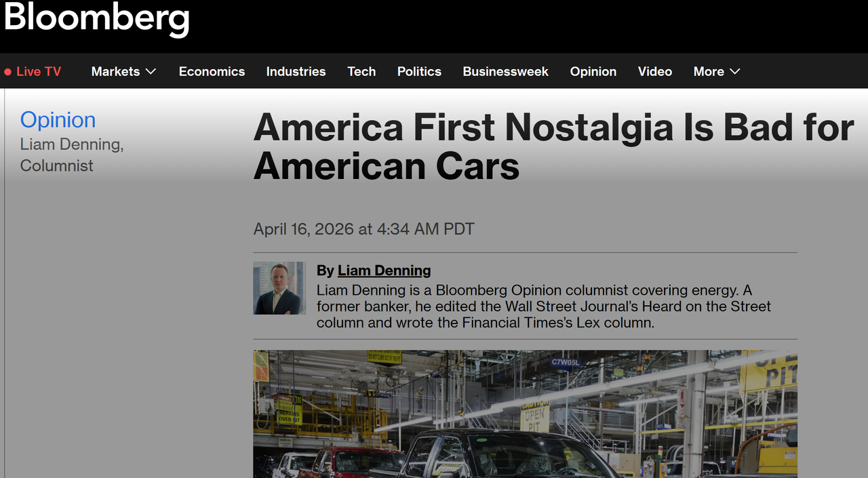Expand the More dropdown menu

716,71
